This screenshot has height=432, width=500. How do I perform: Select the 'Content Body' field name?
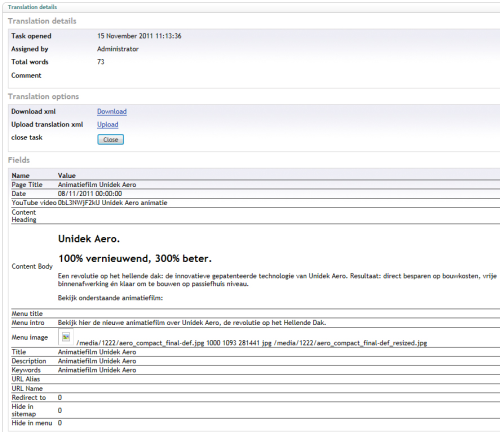pyautogui.click(x=32, y=266)
